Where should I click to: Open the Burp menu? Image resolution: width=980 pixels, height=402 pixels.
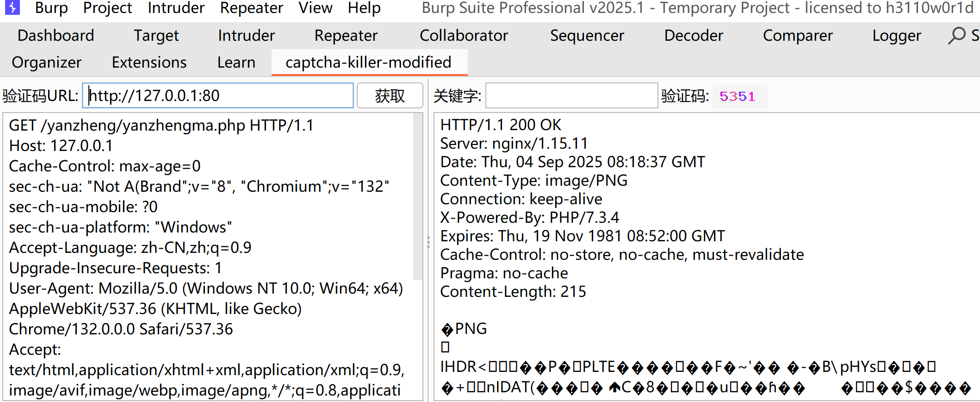coord(51,8)
